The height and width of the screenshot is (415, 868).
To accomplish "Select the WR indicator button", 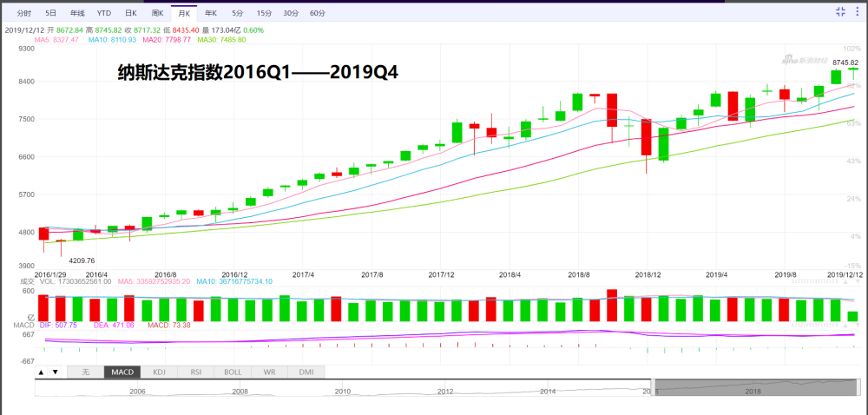I will tap(270, 372).
